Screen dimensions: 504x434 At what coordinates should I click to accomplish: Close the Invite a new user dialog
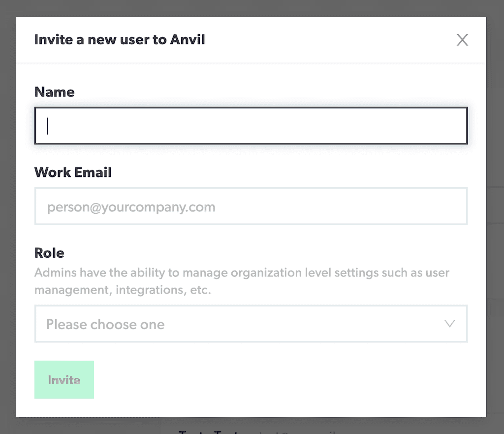click(462, 40)
